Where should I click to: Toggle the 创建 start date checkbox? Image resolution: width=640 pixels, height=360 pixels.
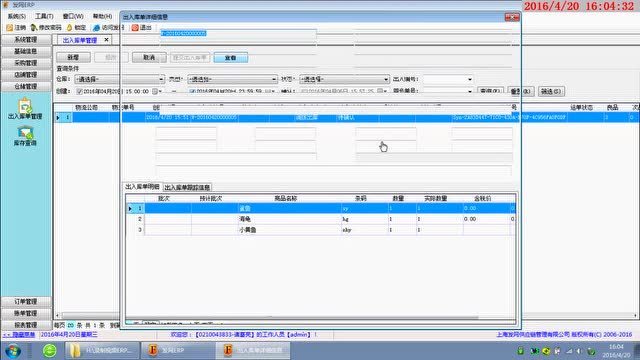[80, 91]
